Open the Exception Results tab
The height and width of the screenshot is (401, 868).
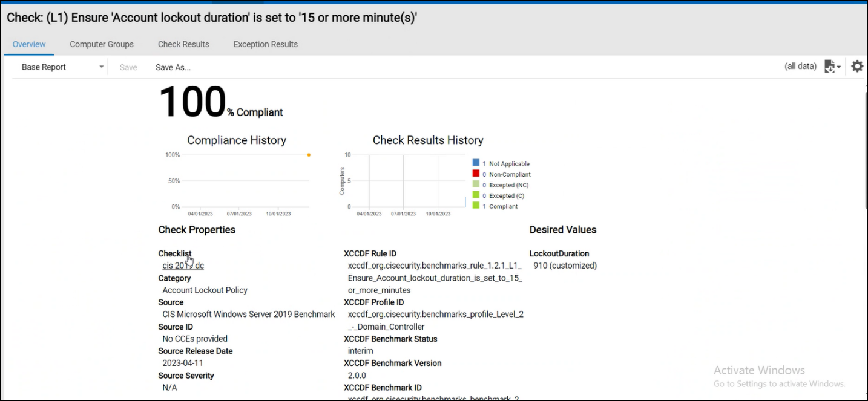click(x=266, y=44)
